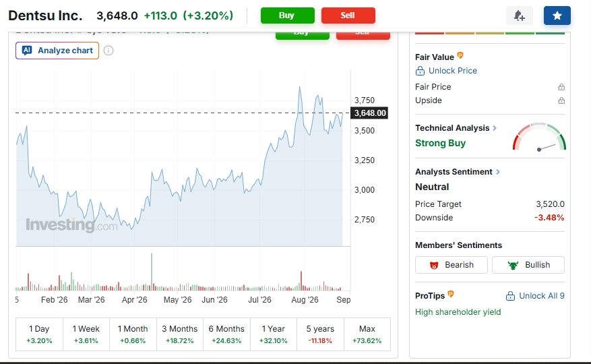Expand Technical Analysis chevron arrow
This screenshot has height=364, width=591.
pyautogui.click(x=495, y=128)
